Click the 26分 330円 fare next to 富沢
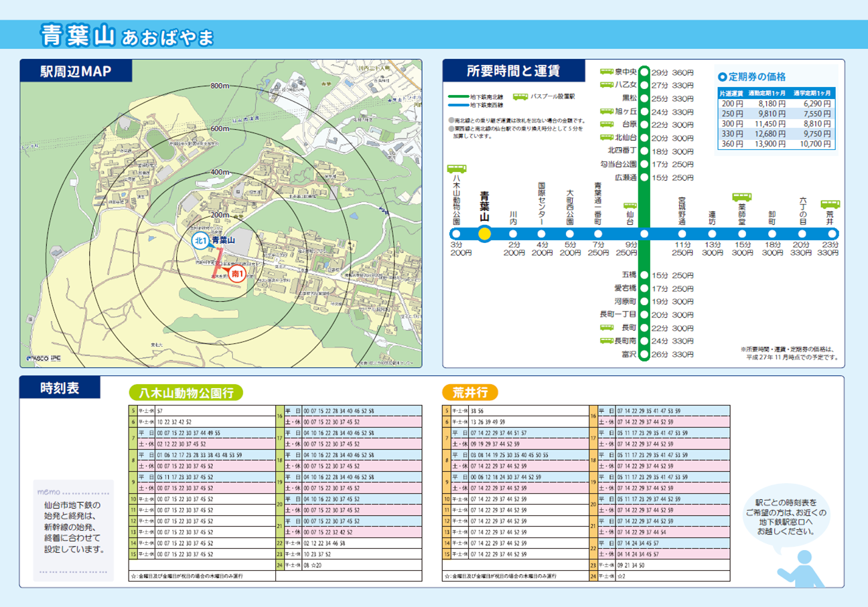The height and width of the screenshot is (607, 868). (x=672, y=354)
